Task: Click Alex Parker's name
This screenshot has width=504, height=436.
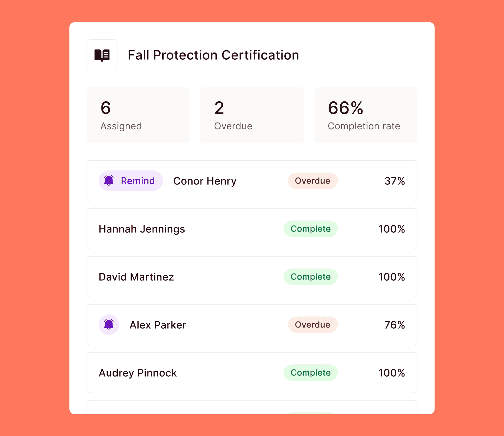Action: pos(158,325)
